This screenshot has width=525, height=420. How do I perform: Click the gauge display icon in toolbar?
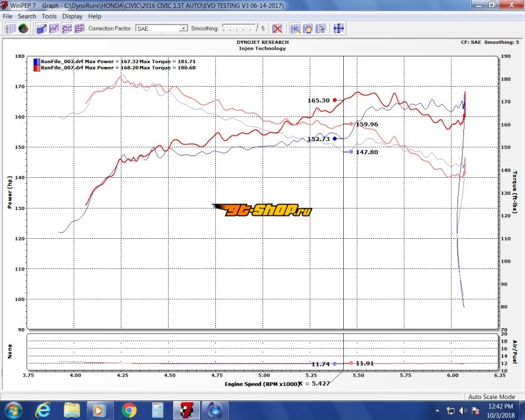(24, 28)
